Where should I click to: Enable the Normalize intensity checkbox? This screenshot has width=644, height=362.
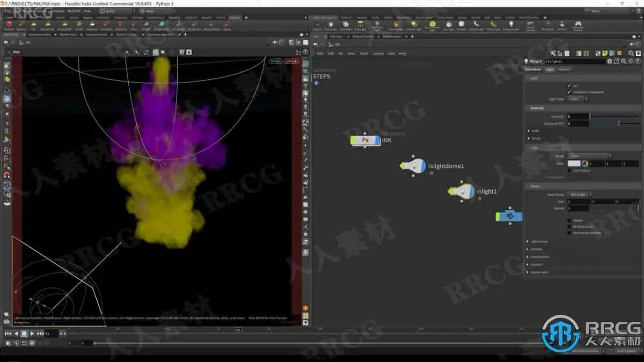569,233
